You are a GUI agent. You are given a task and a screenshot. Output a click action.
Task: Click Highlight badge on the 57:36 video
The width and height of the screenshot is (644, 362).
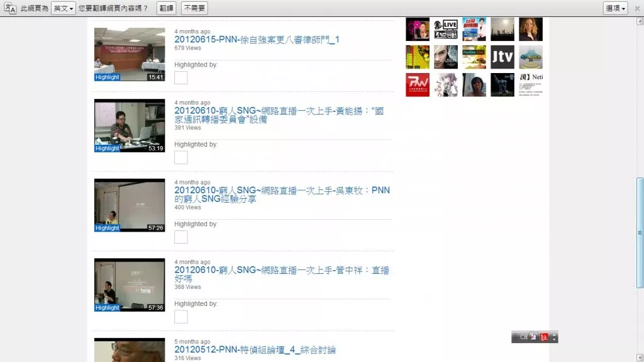107,308
